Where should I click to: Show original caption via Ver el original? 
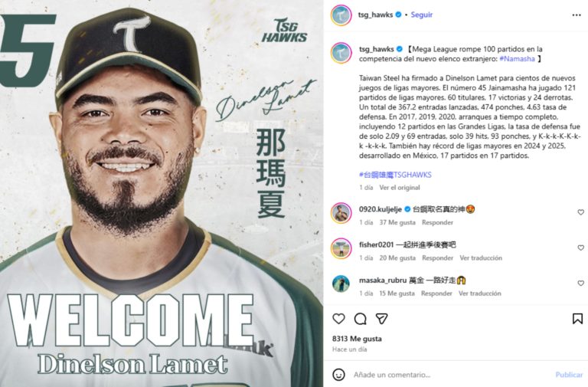pos(400,187)
